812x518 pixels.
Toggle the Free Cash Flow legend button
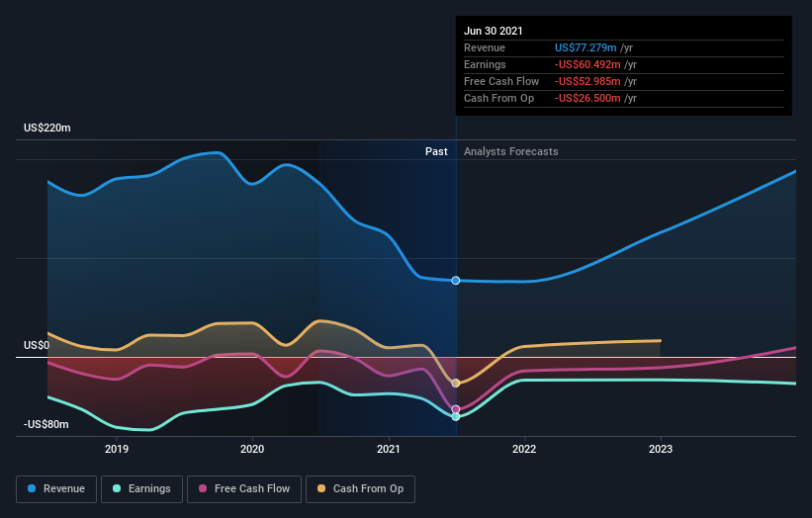click(244, 489)
